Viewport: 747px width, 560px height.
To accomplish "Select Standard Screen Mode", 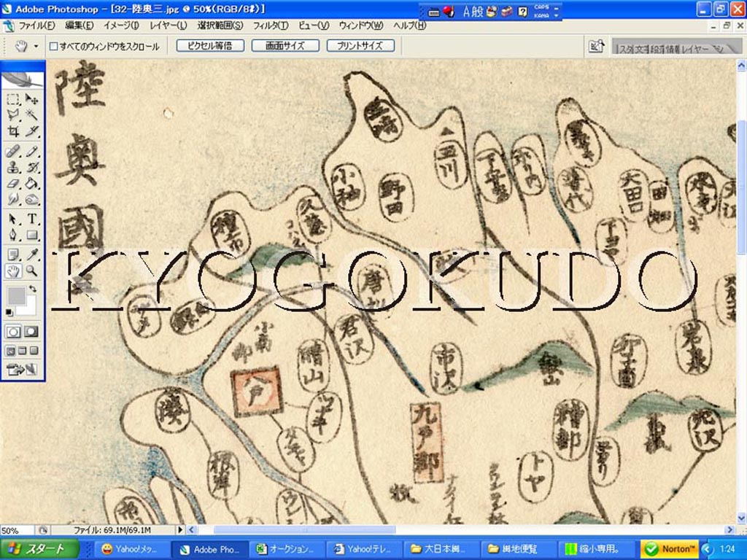I will tap(10, 351).
